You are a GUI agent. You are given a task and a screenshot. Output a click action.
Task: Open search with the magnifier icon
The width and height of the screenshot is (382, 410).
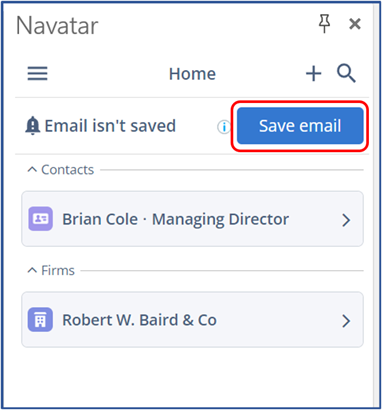tap(346, 73)
